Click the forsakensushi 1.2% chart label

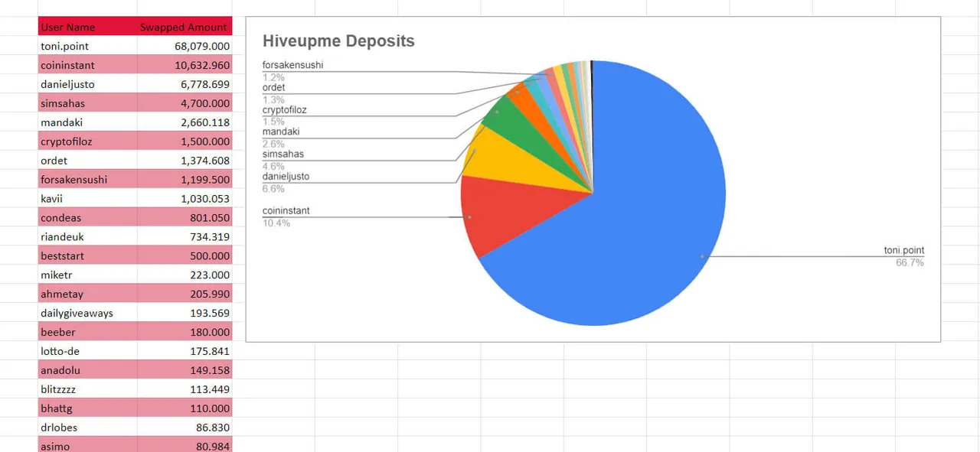coord(292,71)
